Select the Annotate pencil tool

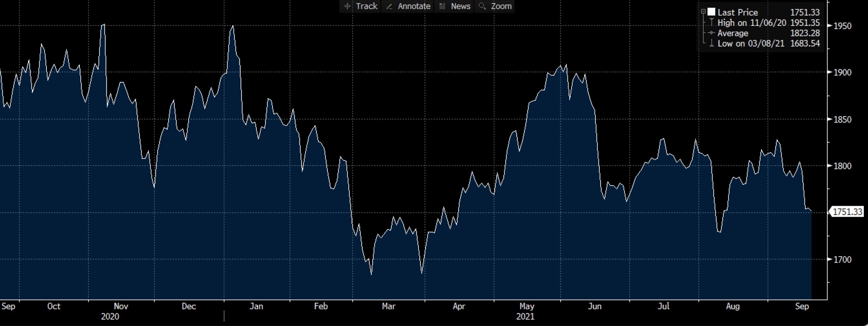click(408, 6)
